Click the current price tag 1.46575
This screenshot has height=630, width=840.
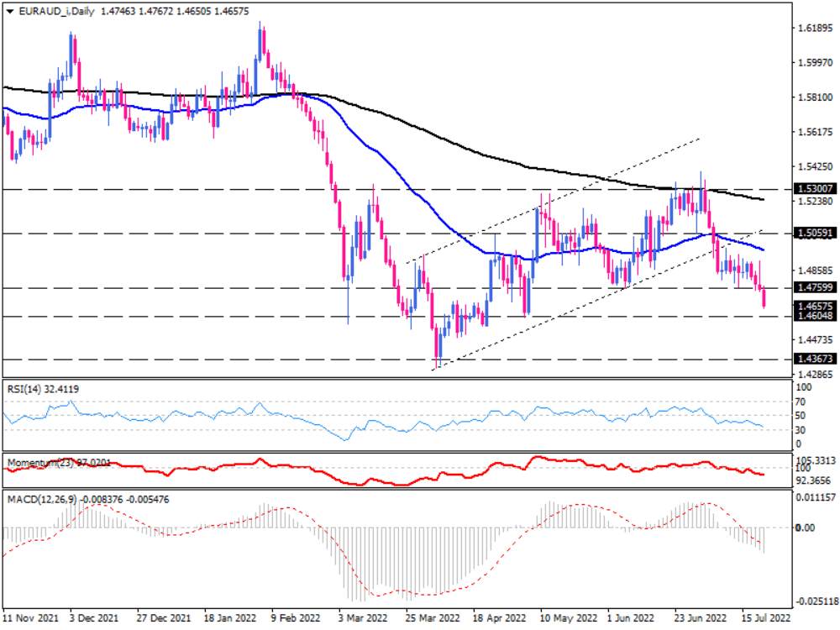(x=815, y=307)
